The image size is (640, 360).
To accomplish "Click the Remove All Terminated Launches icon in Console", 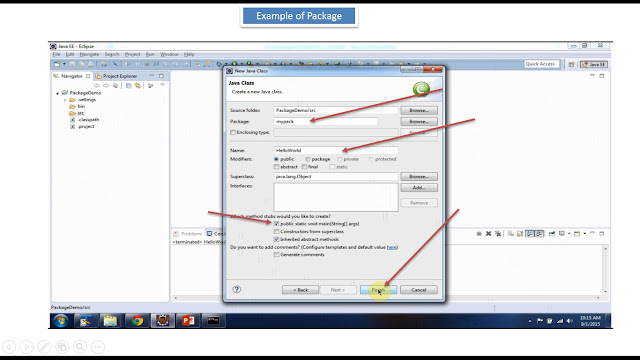I will pos(498,233).
